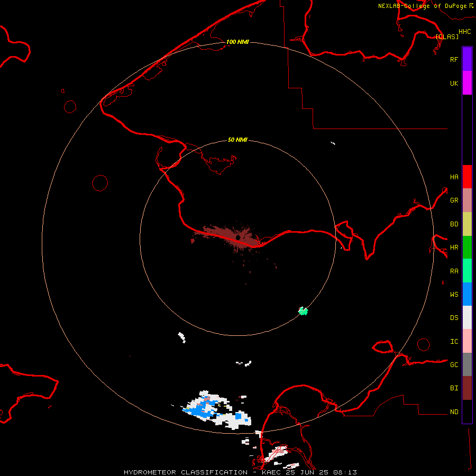Click the 08:13 timestamp text
The image size is (476, 476).
pyautogui.click(x=345, y=472)
